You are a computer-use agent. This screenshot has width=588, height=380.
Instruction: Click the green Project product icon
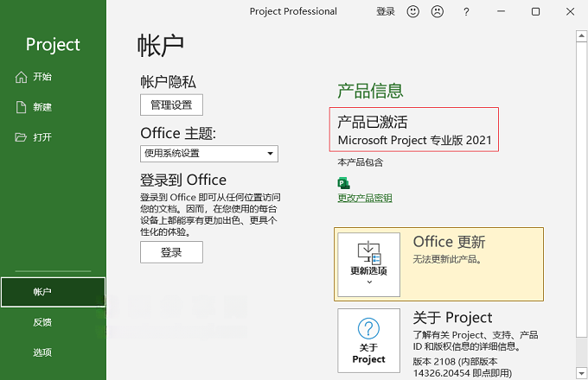343,183
